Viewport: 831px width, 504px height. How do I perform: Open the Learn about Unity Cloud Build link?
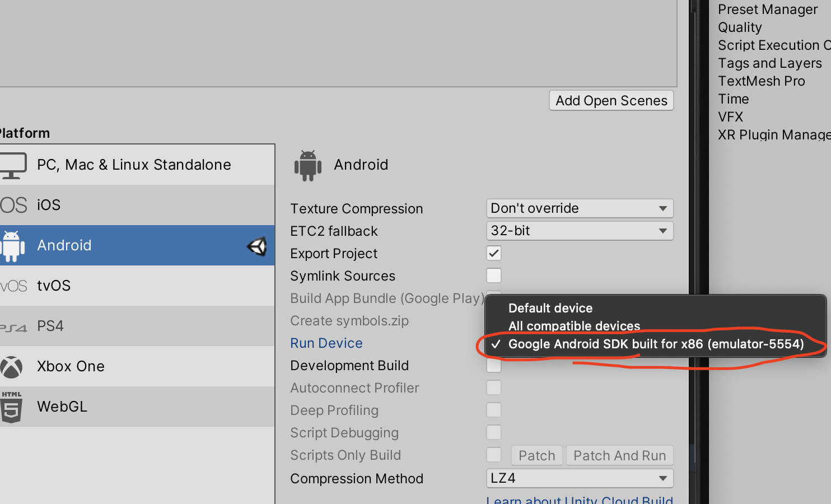coord(580,499)
